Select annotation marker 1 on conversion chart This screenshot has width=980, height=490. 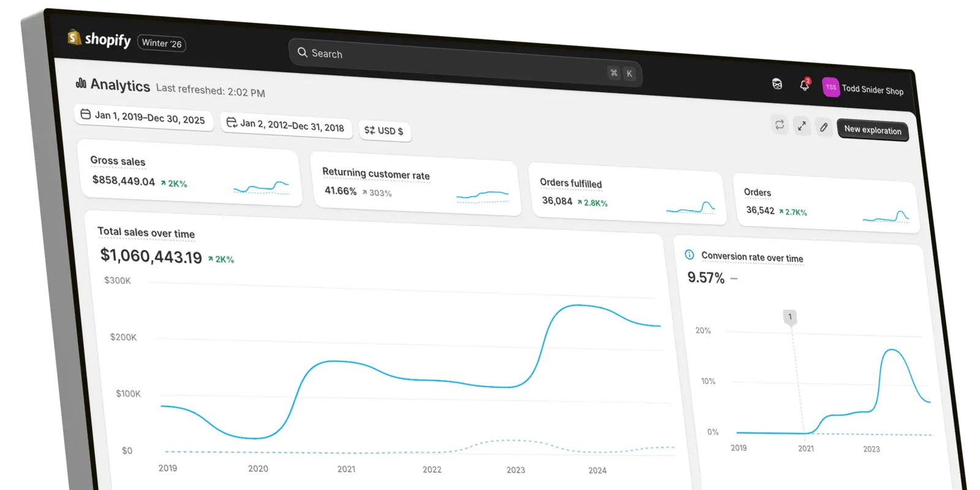tap(790, 317)
